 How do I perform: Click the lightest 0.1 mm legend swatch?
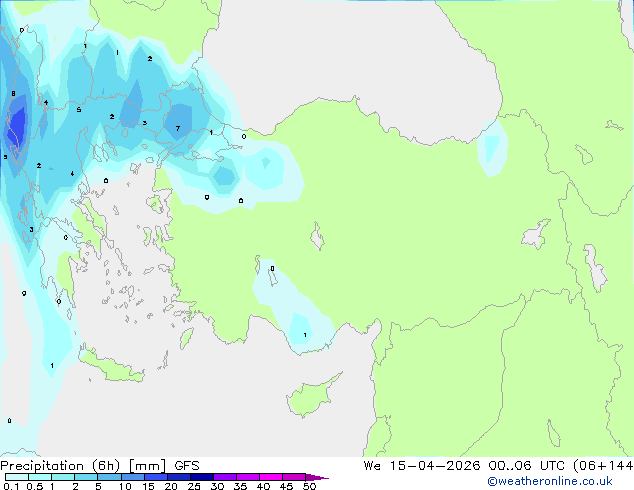[x=17, y=477]
